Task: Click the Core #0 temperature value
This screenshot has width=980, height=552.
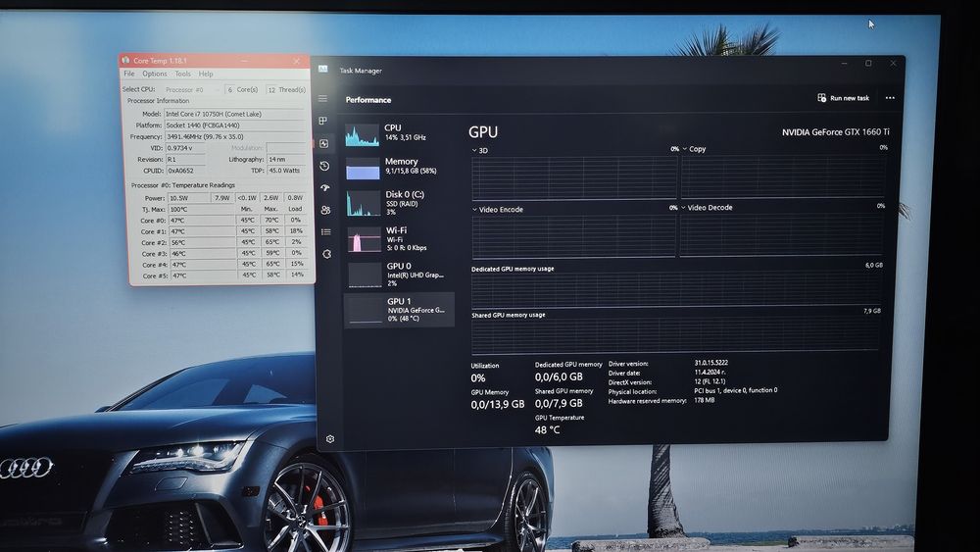Action: pos(202,220)
